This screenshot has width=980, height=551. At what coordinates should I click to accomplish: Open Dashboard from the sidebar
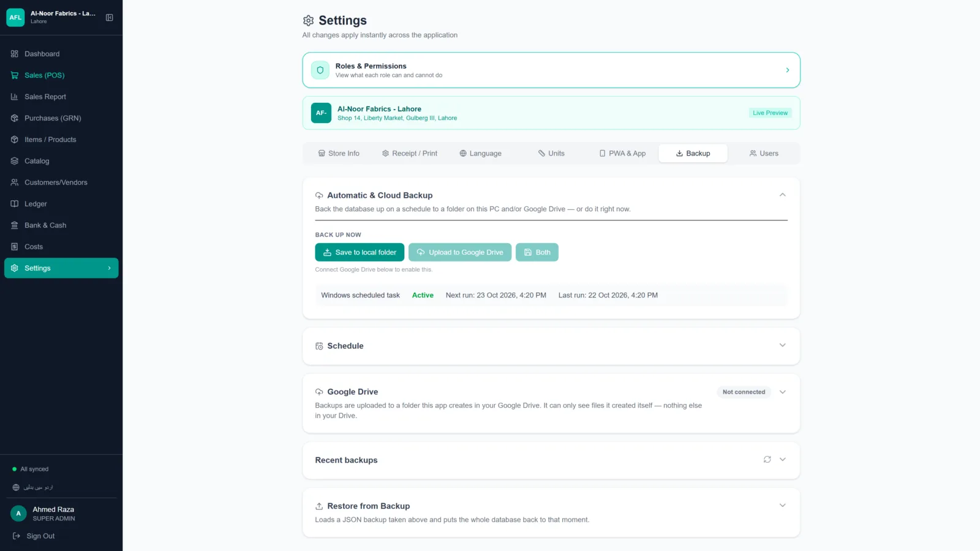[61, 54]
